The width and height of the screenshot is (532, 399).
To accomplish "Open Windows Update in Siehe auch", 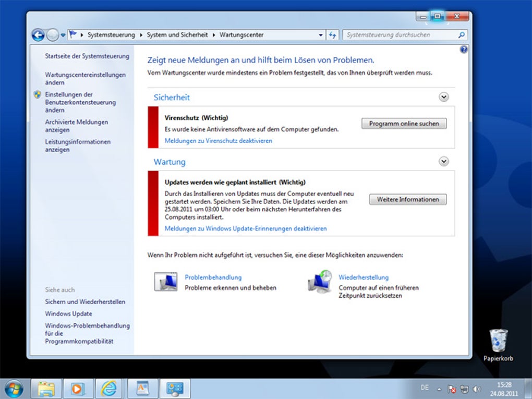I will tap(68, 314).
